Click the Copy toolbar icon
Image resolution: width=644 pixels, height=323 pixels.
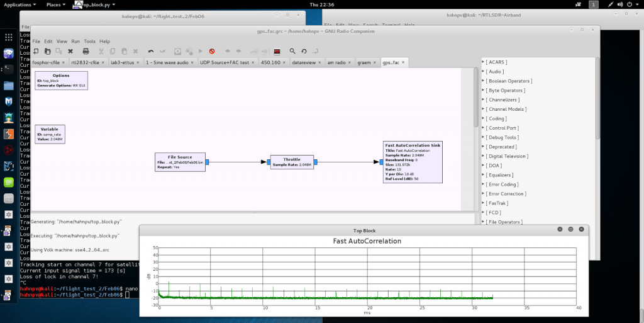click(x=113, y=52)
